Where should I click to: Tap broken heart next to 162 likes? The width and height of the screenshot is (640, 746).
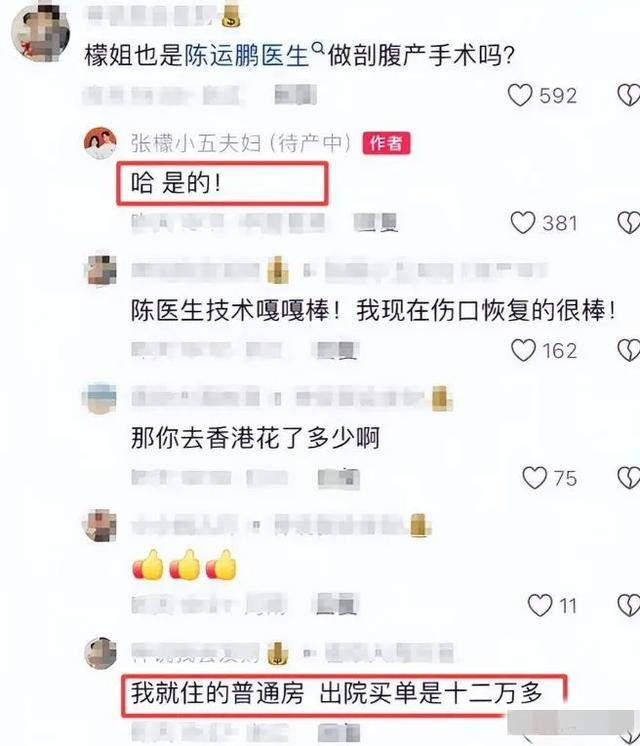pos(629,350)
